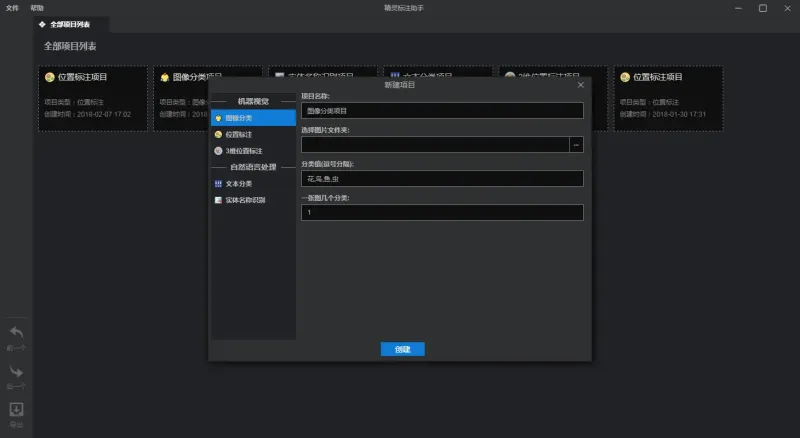
Task: Click the 项目名称: label
Action: click(x=315, y=96)
